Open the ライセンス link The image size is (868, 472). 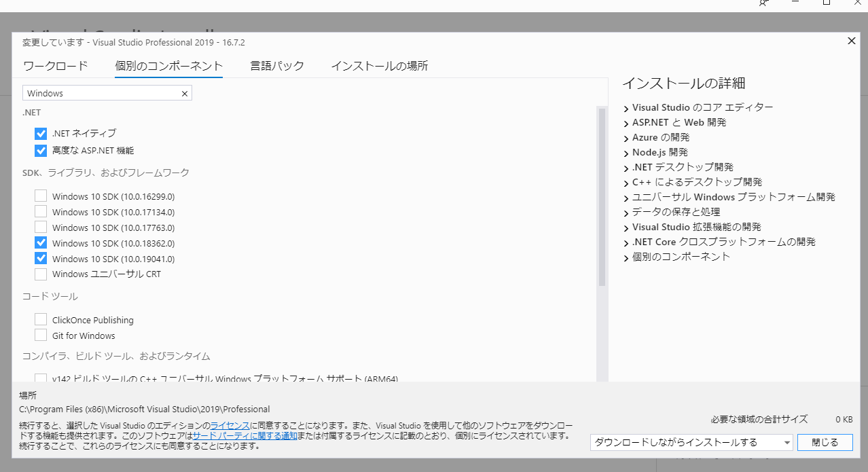(x=230, y=424)
